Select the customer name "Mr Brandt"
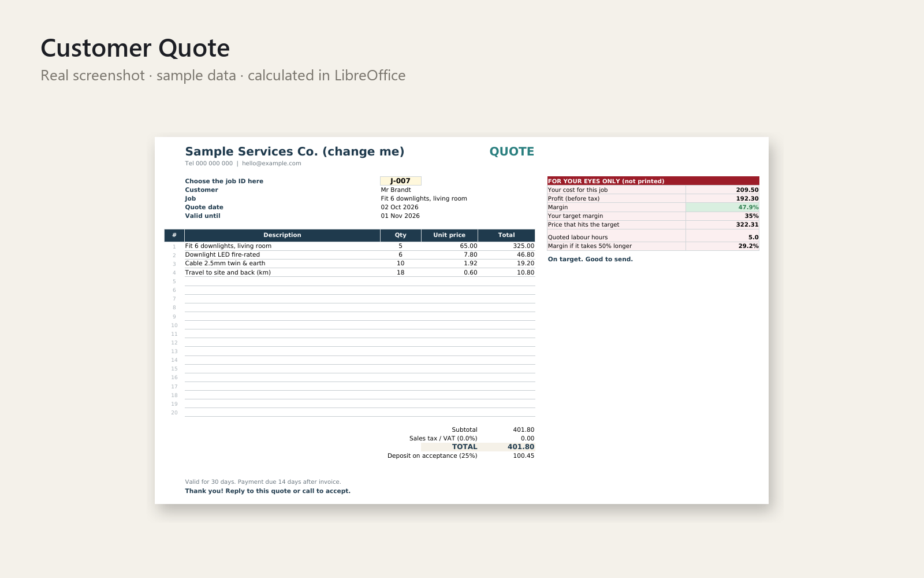Viewport: 924px width, 578px height. [396, 190]
